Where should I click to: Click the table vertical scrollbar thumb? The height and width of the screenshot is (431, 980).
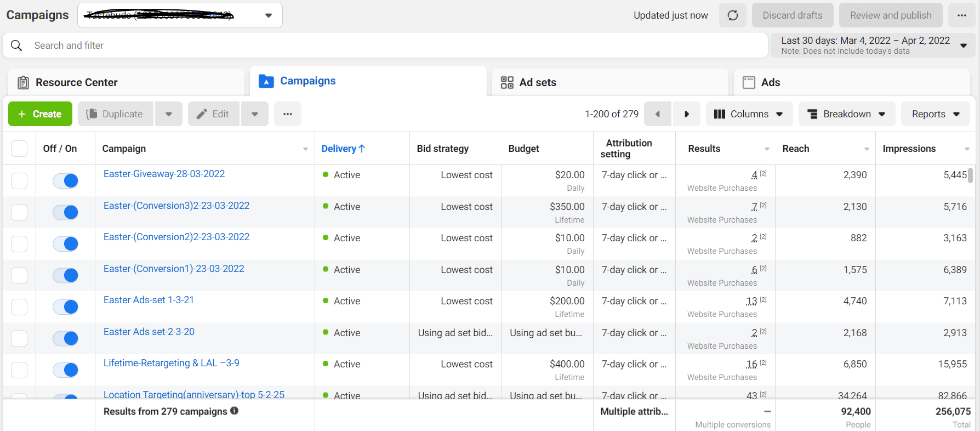[x=970, y=175]
